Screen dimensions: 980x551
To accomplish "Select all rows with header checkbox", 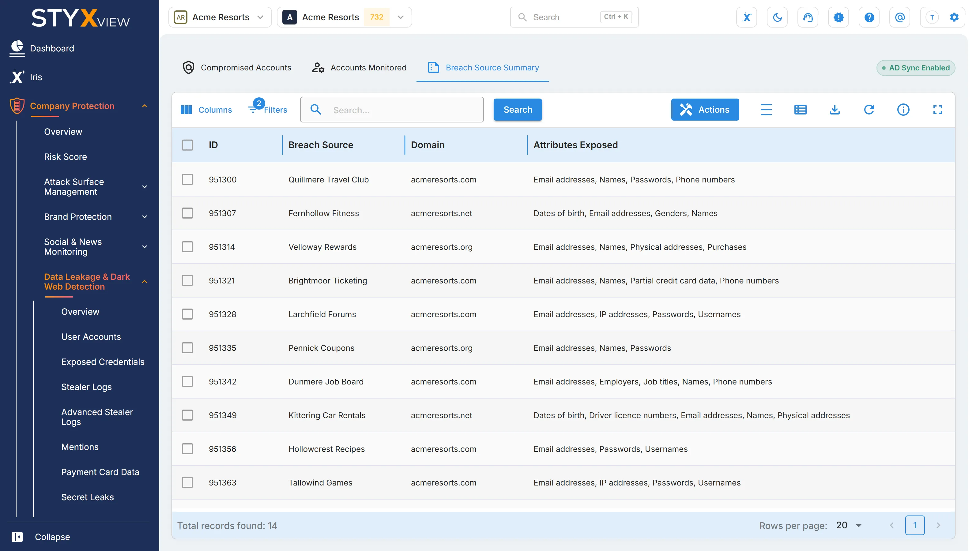I will click(x=187, y=145).
